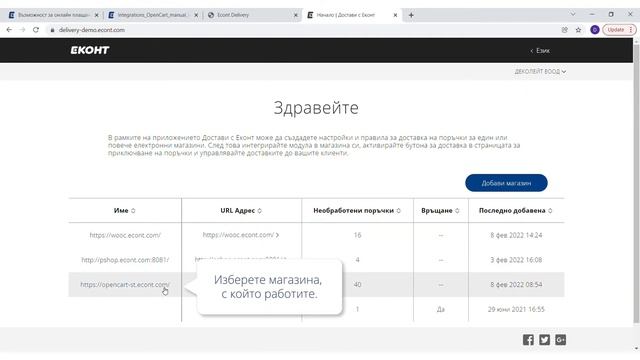Open a new browser tab with plus

coord(411,15)
